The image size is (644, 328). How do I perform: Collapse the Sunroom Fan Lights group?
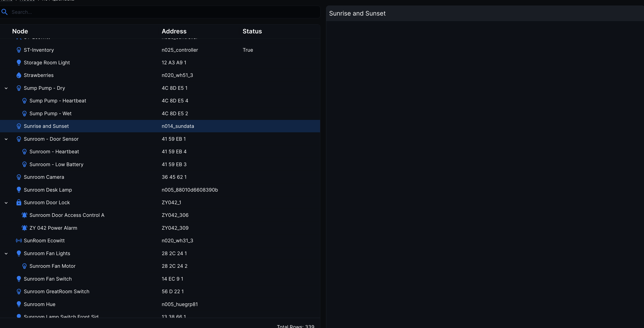[6, 254]
